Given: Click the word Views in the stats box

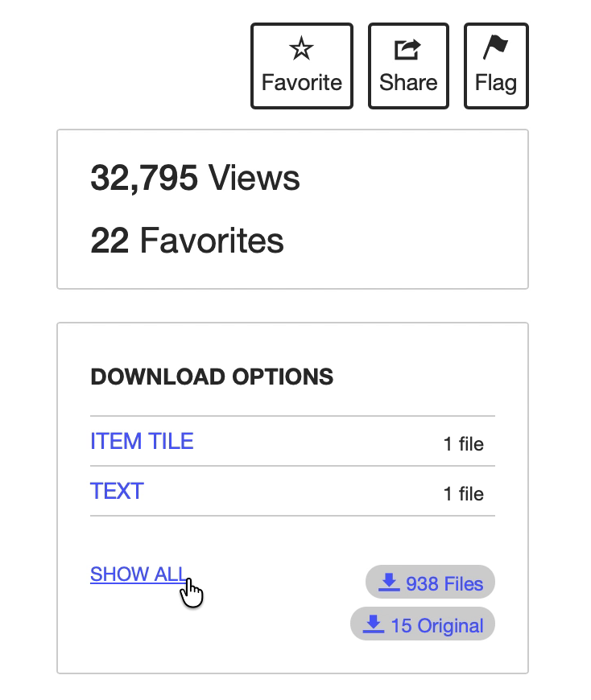Looking at the screenshot, I should pos(254,178).
